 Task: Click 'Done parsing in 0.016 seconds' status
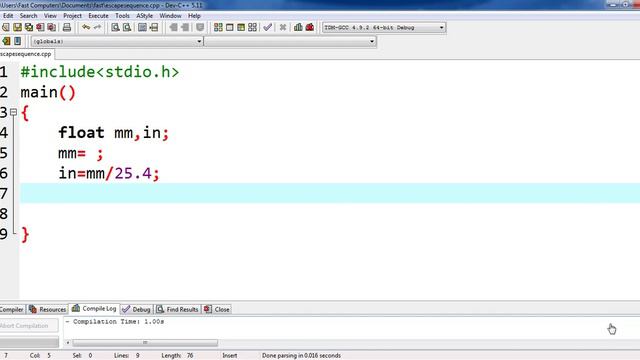301,356
